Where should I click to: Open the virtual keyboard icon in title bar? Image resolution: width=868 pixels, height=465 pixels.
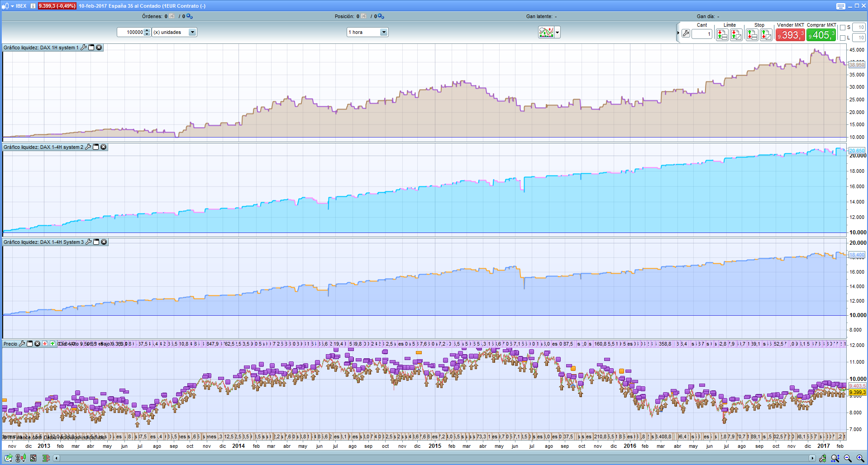pyautogui.click(x=841, y=6)
